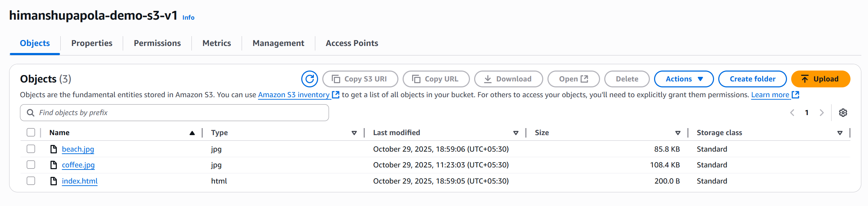Viewport: 868px width, 206px height.
Task: Click the Storage class column sort arrow
Action: coord(840,133)
